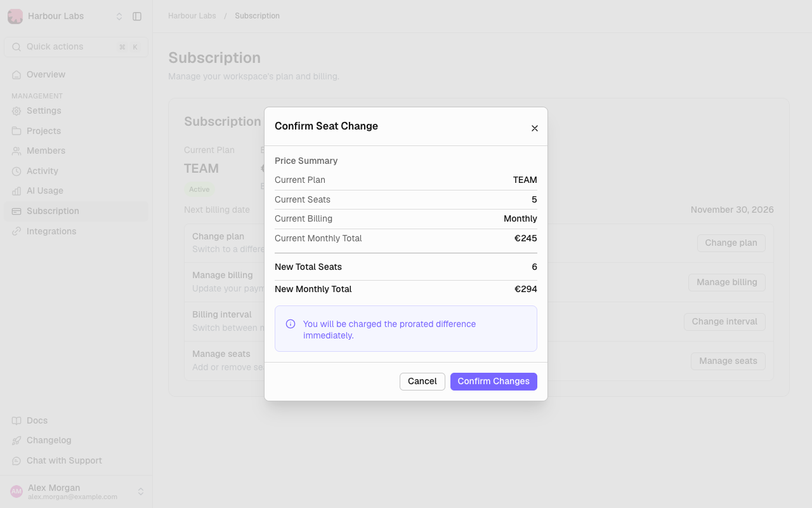Expand the Alex Morgan account menu
Screen dimensions: 812x508
[141, 491]
